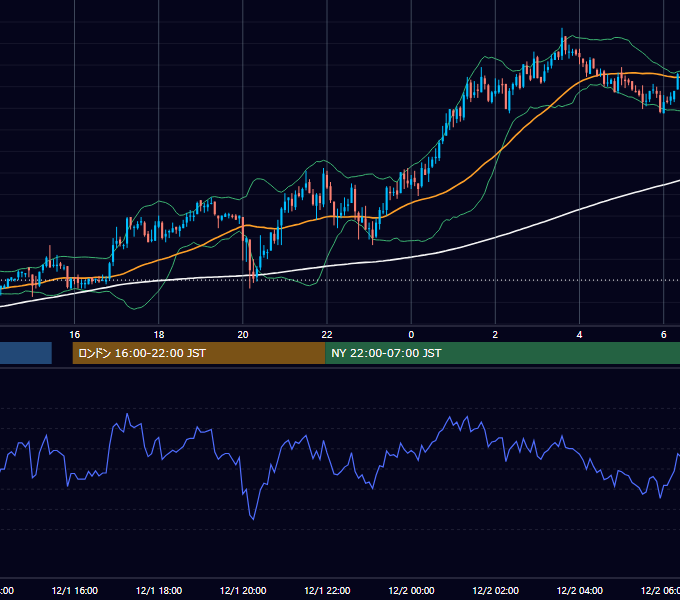The width and height of the screenshot is (680, 600).
Task: Click the 12/2 00:00 oscillator axis label
Action: point(411,591)
